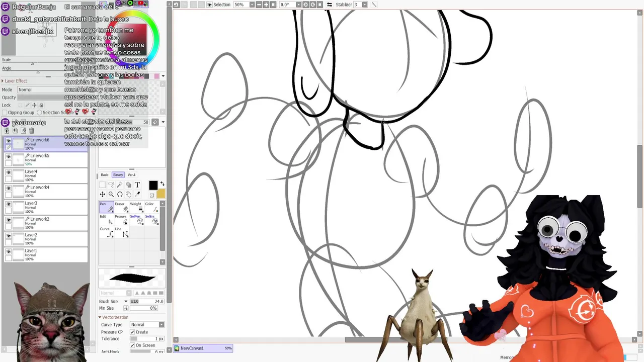Hide the Linework6 layer
This screenshot has width=644, height=362.
click(x=9, y=141)
